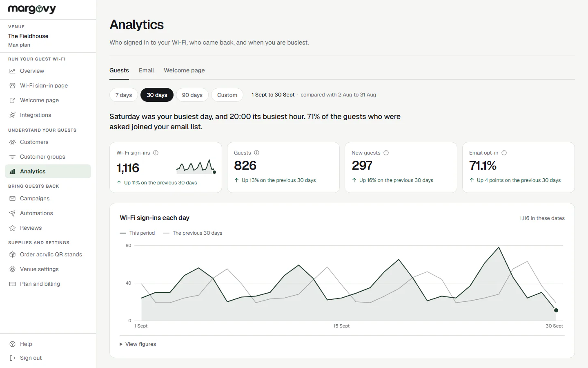
Task: Click the 'This period' legend entry
Action: (x=137, y=233)
